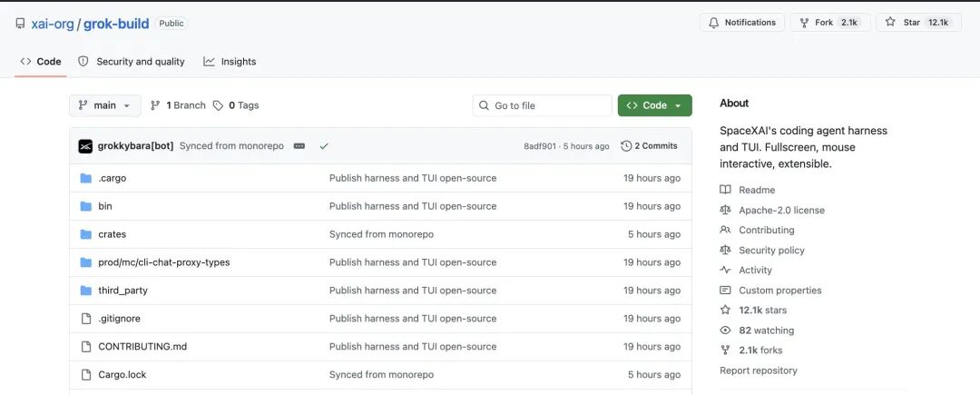This screenshot has height=395, width=980.
Task: View the 12.1k stars link
Action: (x=762, y=310)
